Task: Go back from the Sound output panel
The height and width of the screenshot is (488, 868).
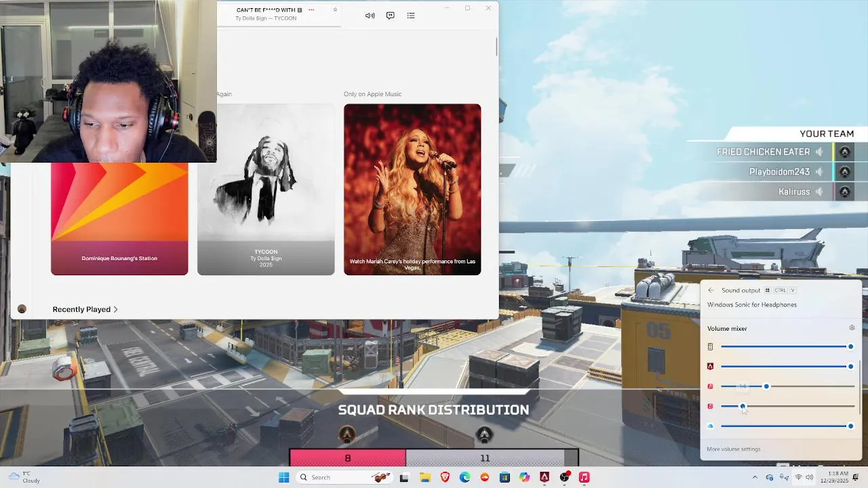Action: click(711, 290)
